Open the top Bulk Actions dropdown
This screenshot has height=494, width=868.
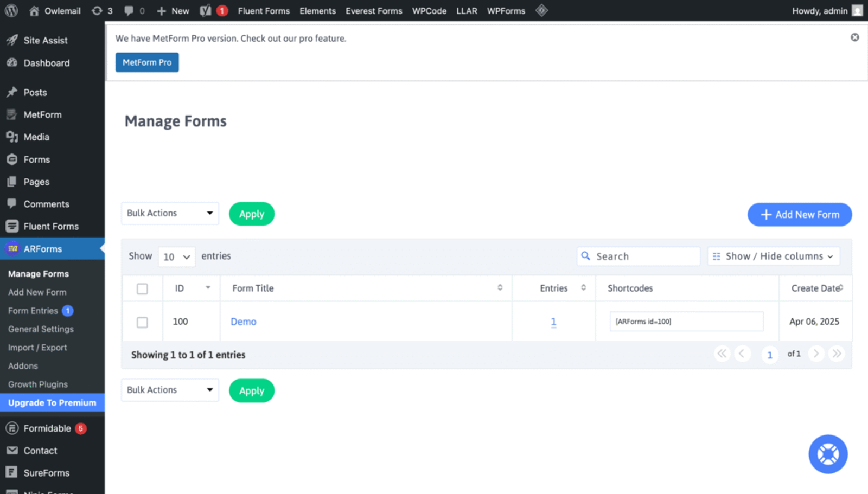(x=170, y=213)
